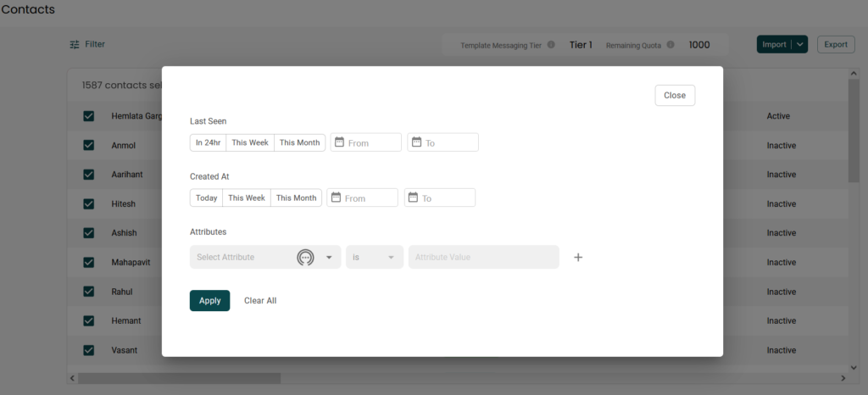Screen dimensions: 868x395
Task: Select 'This Week' under Last Seen
Action: click(x=250, y=142)
